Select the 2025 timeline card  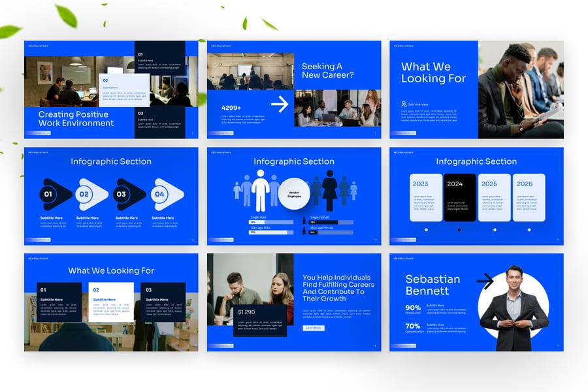(494, 197)
